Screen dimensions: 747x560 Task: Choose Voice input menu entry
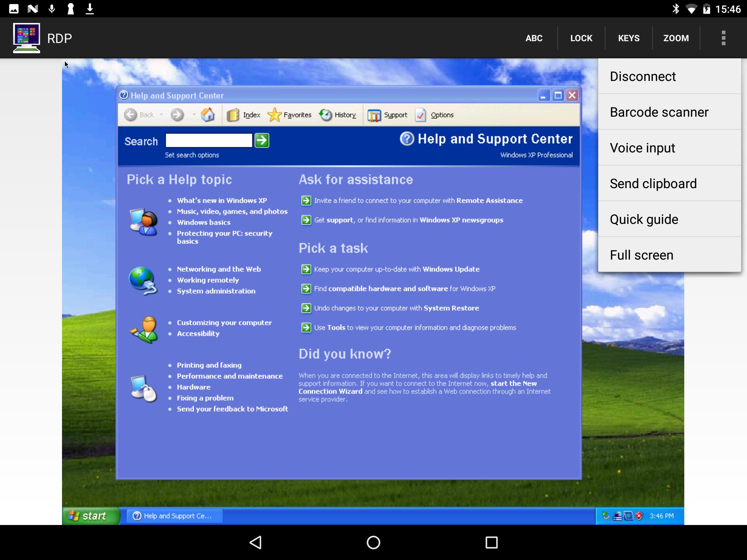[x=669, y=148]
